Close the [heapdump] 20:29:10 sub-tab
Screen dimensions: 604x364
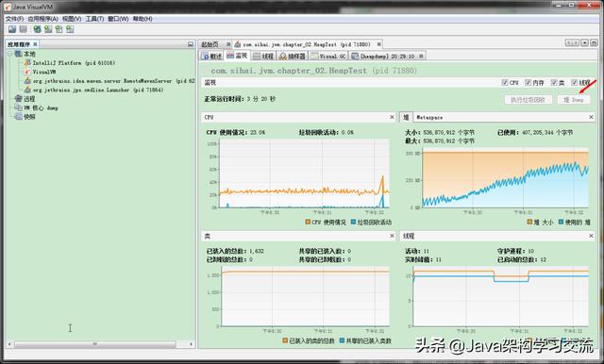pos(421,57)
